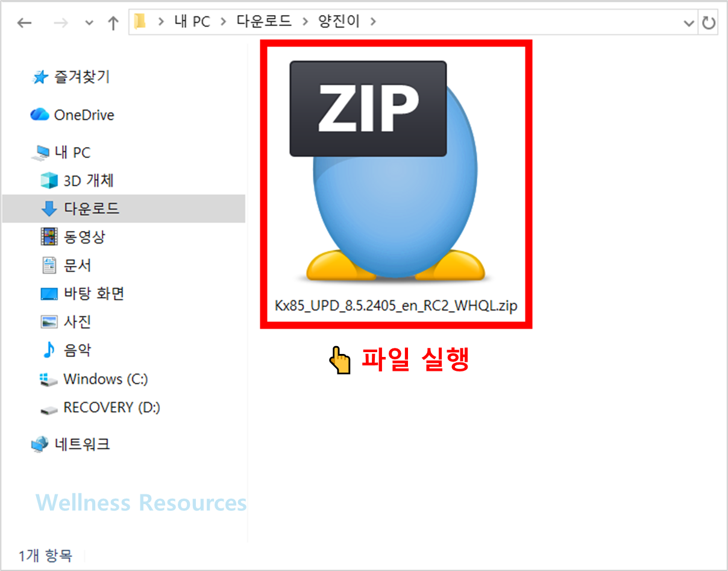Open the 3D 개체 folder

[x=89, y=180]
